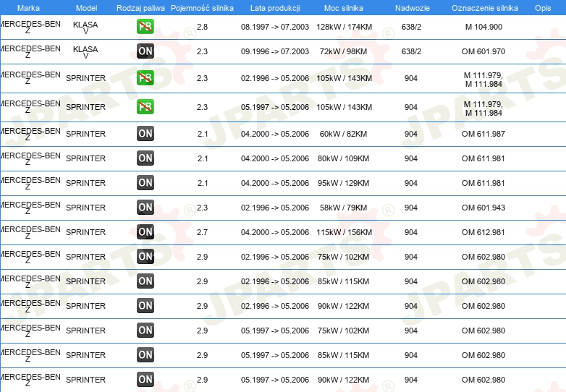Click the Opis column header

[x=543, y=8]
